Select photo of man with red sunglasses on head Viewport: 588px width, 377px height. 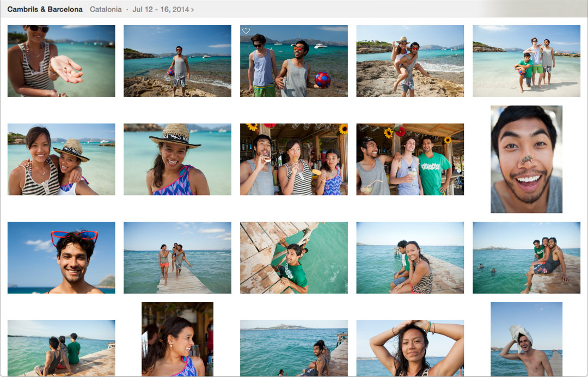point(62,258)
